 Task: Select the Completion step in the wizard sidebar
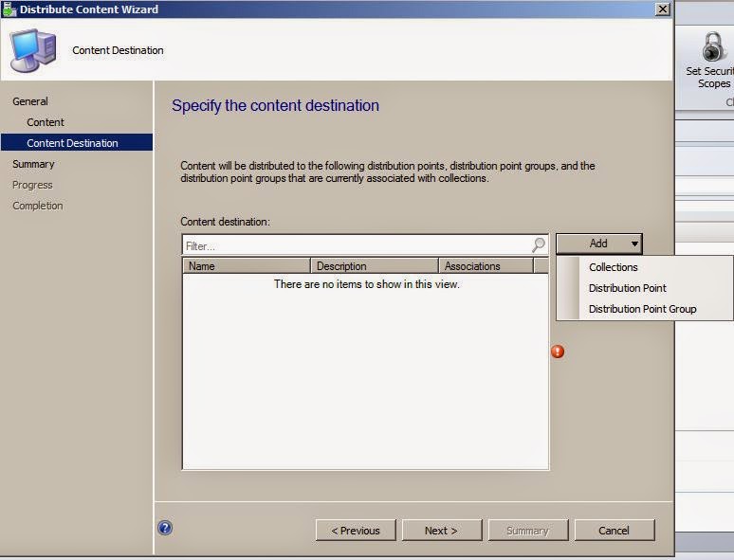pos(37,206)
